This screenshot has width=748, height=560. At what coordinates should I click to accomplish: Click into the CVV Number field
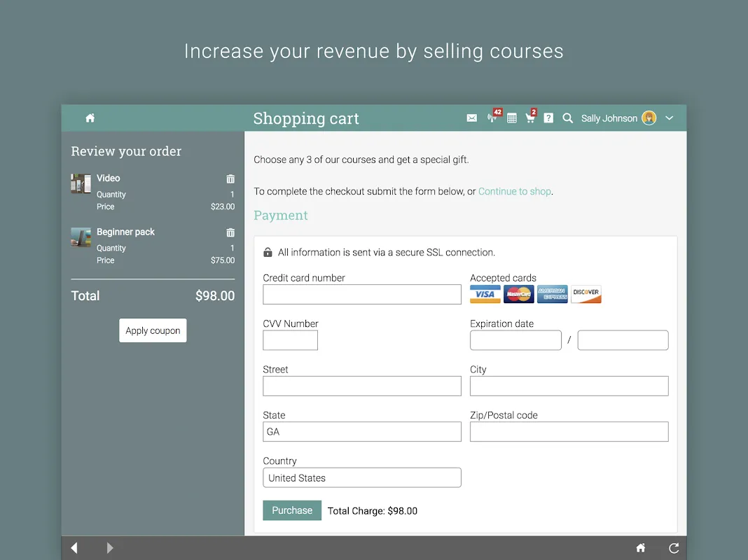pos(290,340)
